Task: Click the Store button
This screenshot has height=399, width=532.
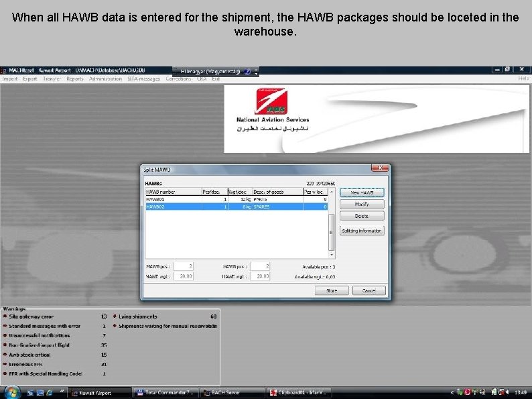Action: (332, 290)
